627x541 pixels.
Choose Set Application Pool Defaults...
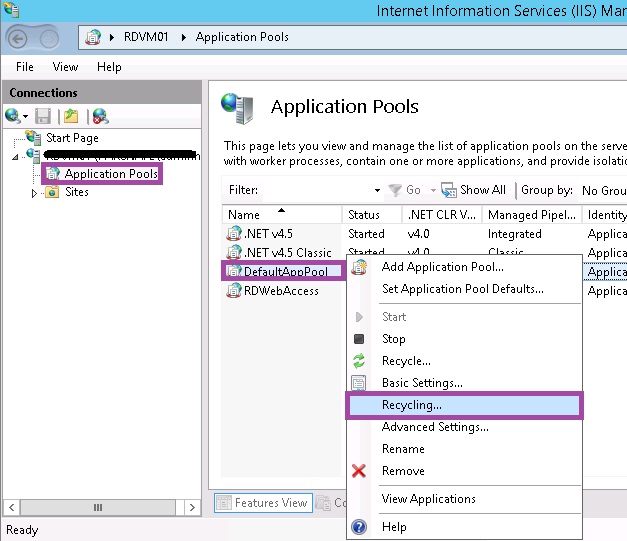pos(464,289)
